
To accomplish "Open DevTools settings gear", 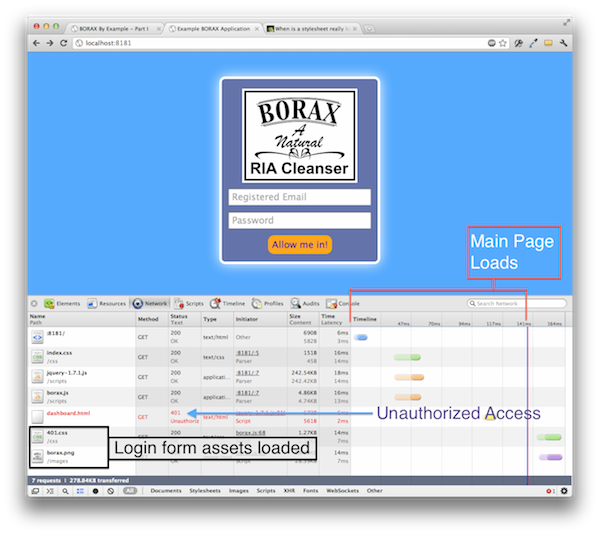I will [564, 491].
